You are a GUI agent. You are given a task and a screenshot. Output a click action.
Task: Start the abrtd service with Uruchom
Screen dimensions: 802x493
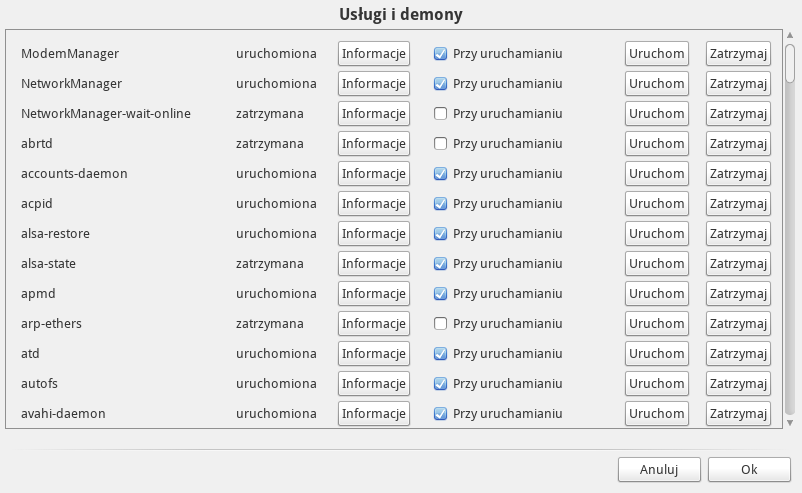657,144
